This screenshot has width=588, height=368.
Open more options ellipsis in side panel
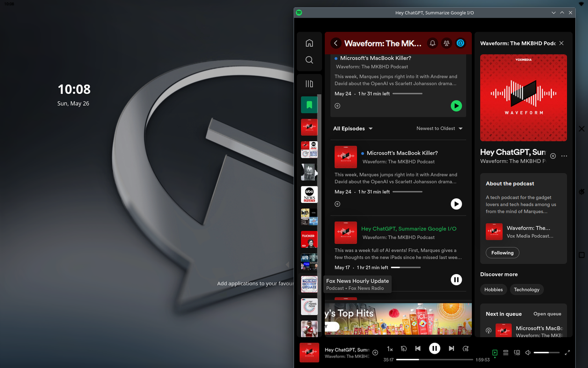click(564, 156)
